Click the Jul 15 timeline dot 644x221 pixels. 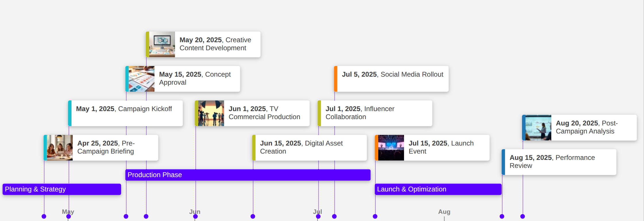(x=375, y=216)
